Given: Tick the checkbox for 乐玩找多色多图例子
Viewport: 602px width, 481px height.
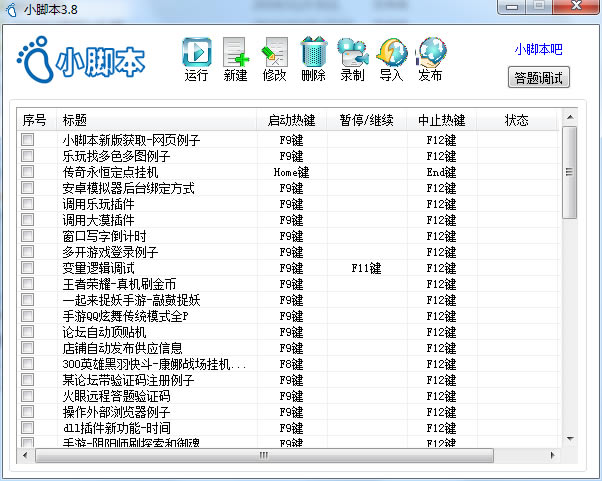Looking at the screenshot, I should [x=28, y=155].
